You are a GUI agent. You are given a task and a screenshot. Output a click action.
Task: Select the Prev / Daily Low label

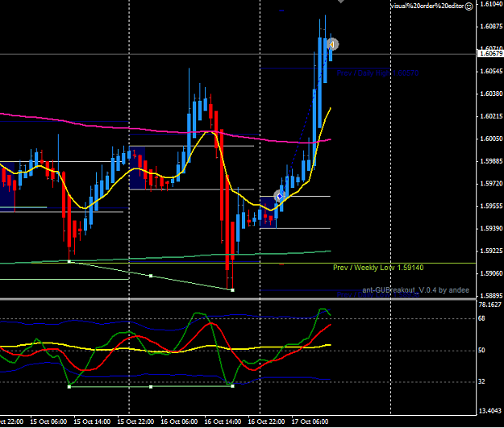click(x=377, y=295)
